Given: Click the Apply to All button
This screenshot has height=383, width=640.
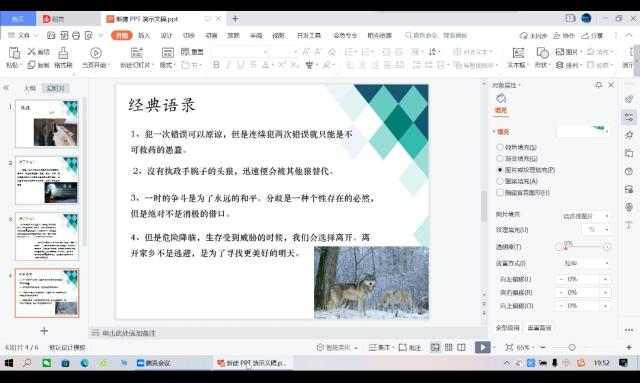Looking at the screenshot, I should click(507, 328).
